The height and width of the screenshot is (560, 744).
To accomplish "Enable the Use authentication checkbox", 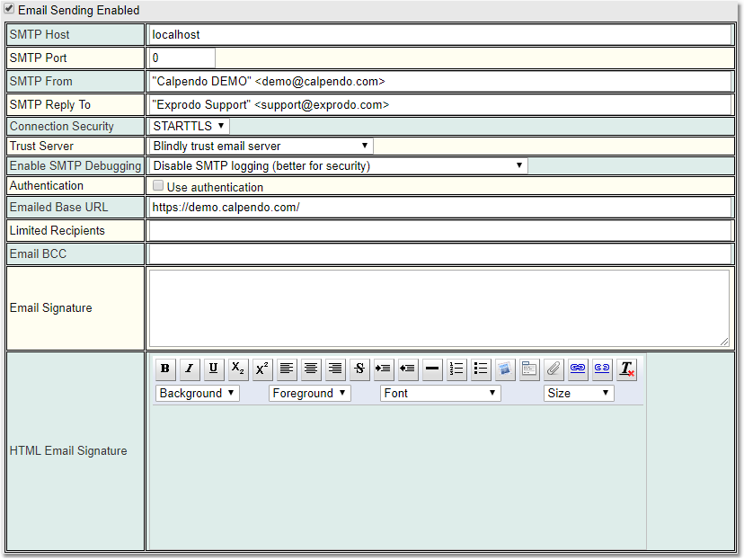I will tap(158, 186).
